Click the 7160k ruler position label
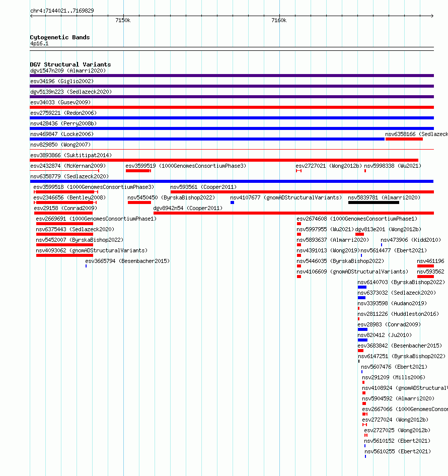 [279, 21]
